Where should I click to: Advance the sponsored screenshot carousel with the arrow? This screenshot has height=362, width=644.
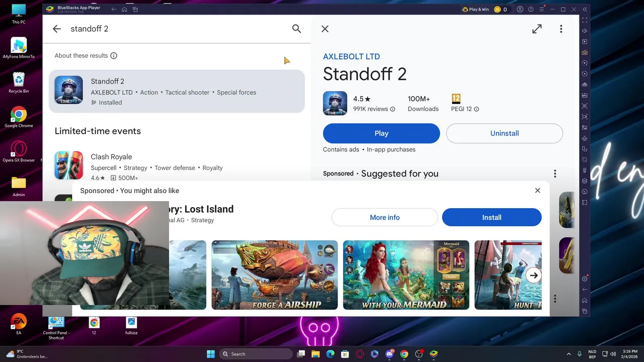click(534, 276)
